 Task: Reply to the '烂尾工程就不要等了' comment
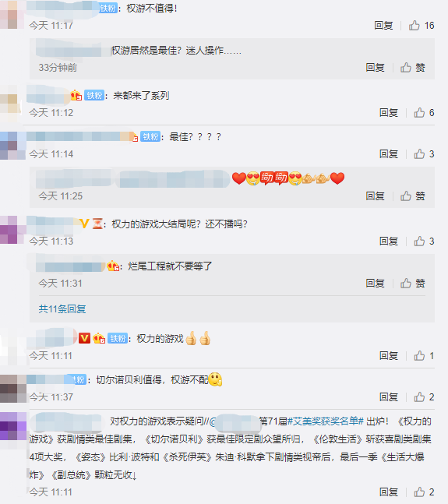pos(375,284)
